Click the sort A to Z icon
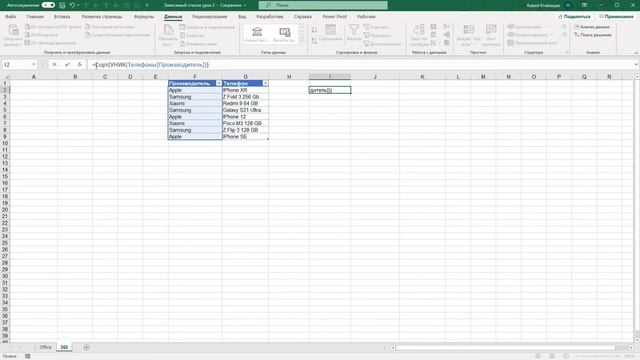Screen dimensions: 640x360 pyautogui.click(x=314, y=30)
